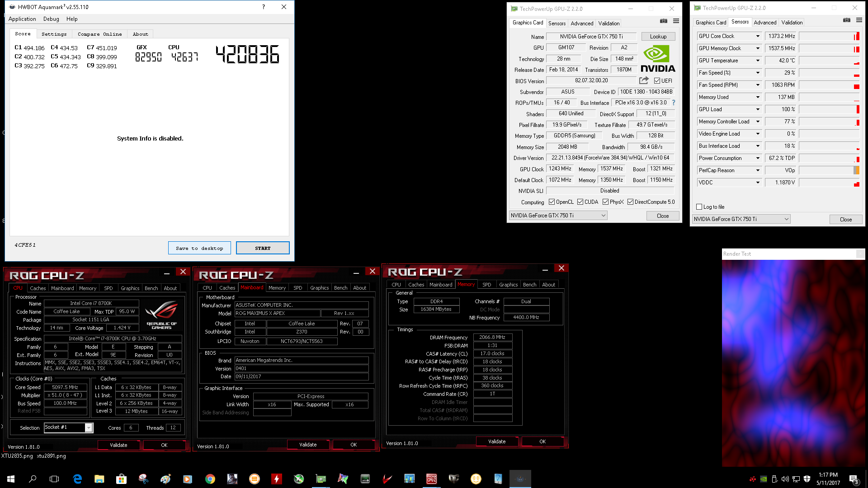The width and height of the screenshot is (868, 488).
Task: Open the SPD tab in the Memory CPU-Z window
Action: coord(486,285)
